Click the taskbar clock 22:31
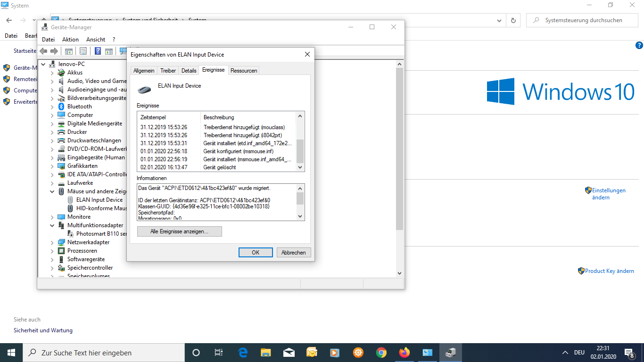Screen dimensions: 644x362 [603, 353]
